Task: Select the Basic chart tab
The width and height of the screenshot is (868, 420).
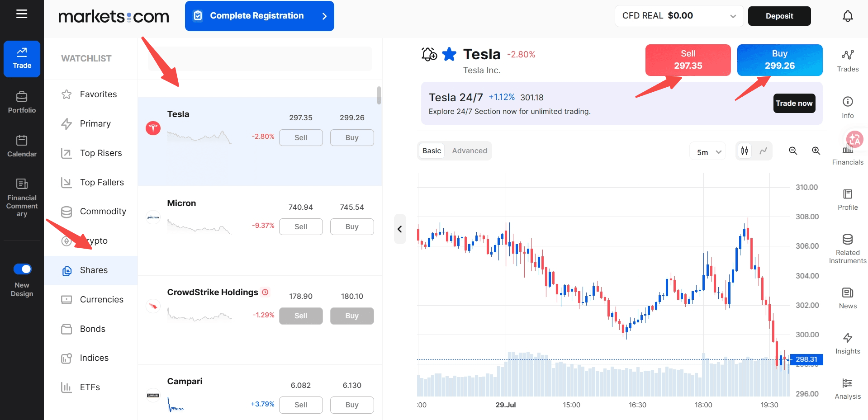Action: tap(432, 151)
